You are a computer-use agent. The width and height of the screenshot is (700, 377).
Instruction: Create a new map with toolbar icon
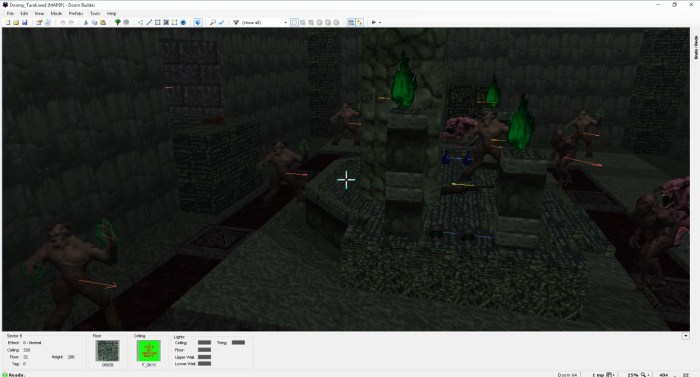(x=8, y=22)
